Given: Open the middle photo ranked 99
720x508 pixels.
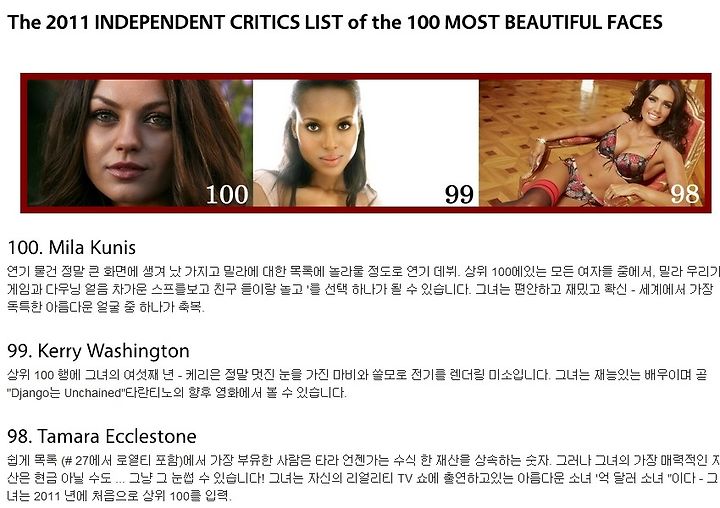Looking at the screenshot, I should [366, 143].
